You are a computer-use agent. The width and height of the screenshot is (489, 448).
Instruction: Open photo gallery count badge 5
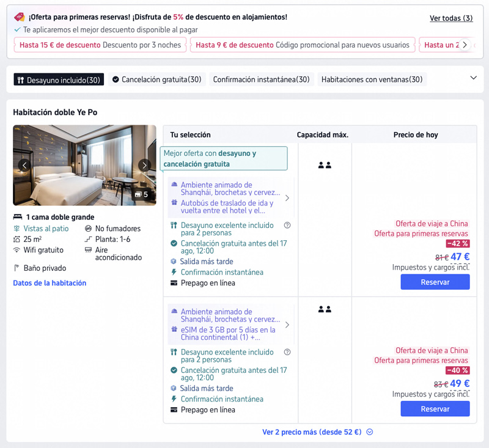pyautogui.click(x=141, y=194)
